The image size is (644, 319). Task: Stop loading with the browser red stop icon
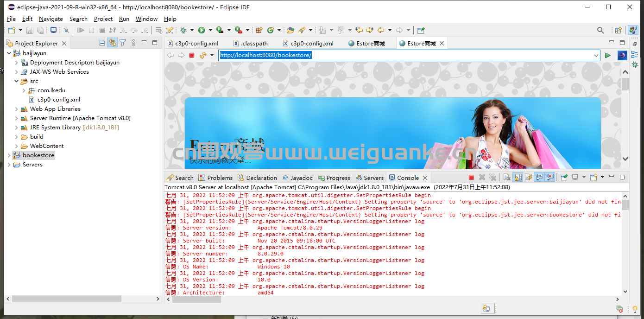[192, 55]
